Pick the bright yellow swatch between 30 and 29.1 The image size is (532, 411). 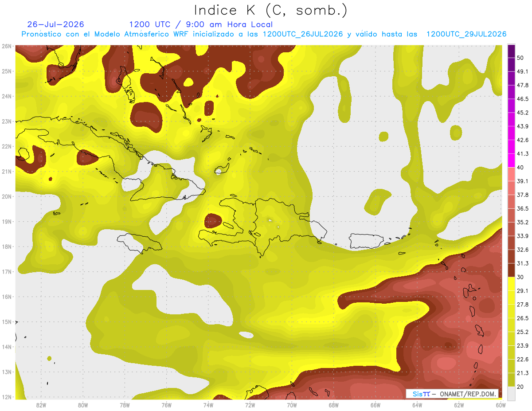click(511, 284)
